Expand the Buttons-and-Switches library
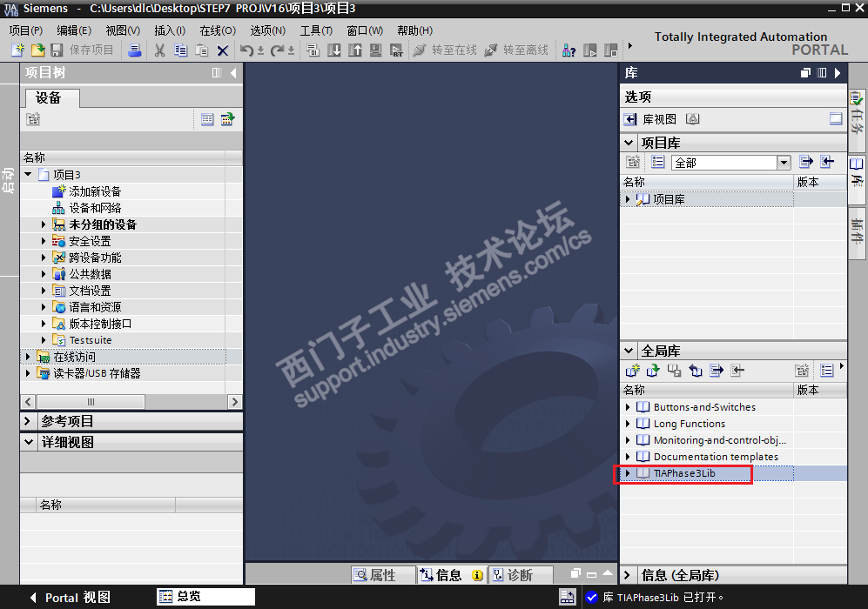 pyautogui.click(x=627, y=406)
